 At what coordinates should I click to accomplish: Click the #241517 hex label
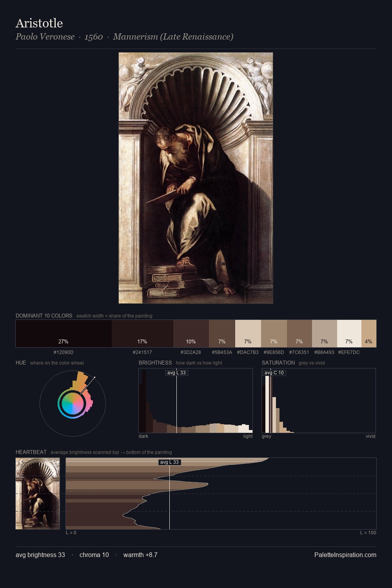coord(142,352)
